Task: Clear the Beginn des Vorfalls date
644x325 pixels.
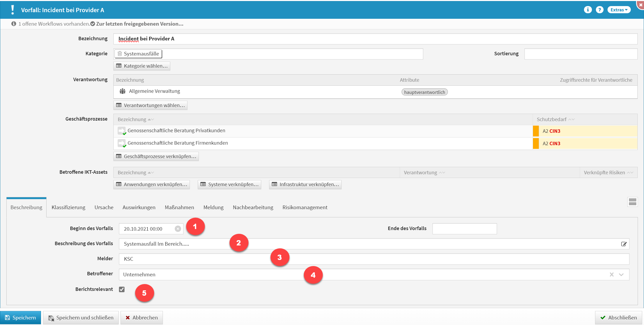Action: tap(178, 229)
